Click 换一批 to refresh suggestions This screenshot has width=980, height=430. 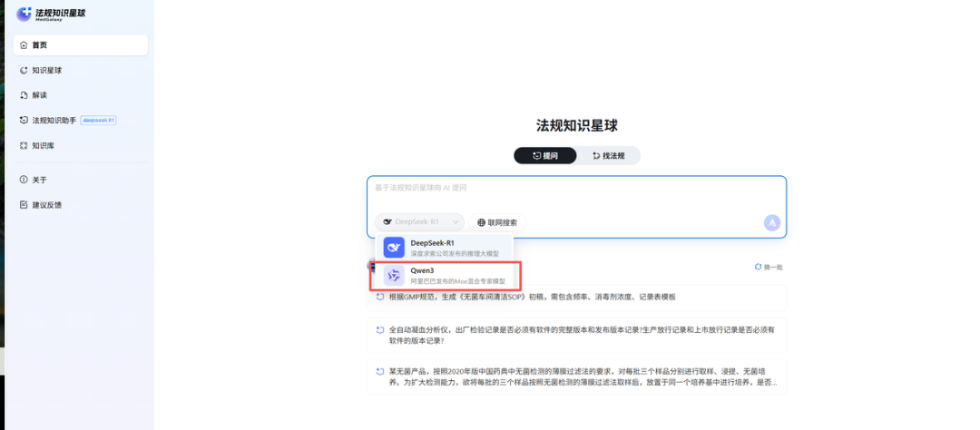point(769,267)
